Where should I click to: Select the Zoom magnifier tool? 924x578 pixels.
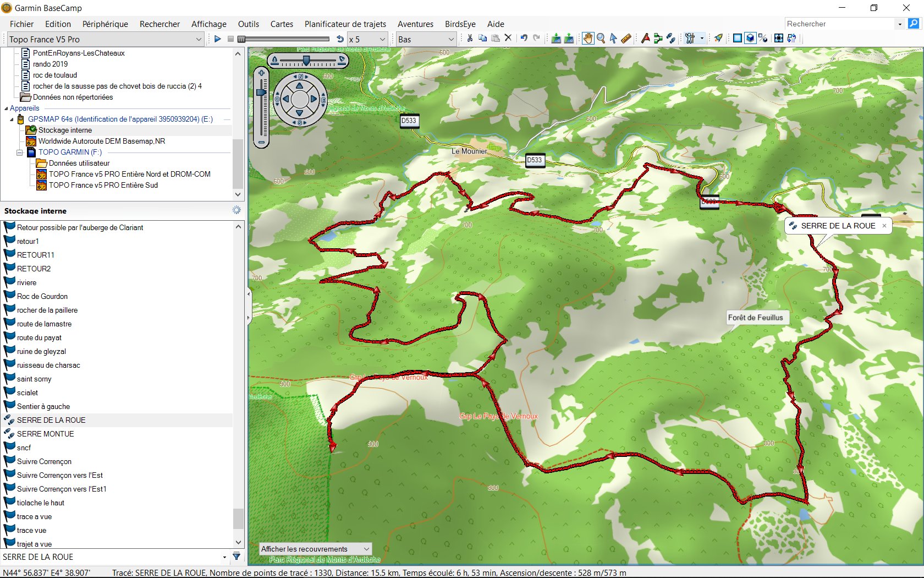tap(601, 38)
